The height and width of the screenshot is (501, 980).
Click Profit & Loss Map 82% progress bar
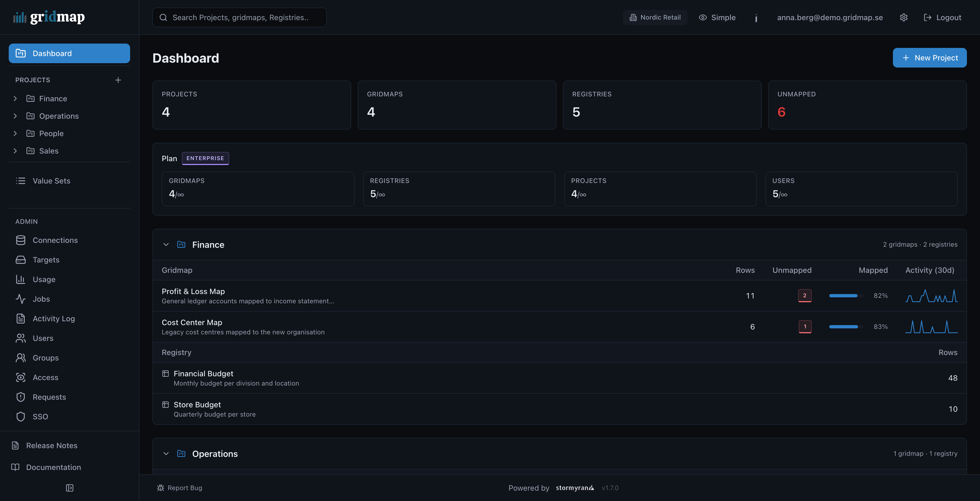coord(846,296)
